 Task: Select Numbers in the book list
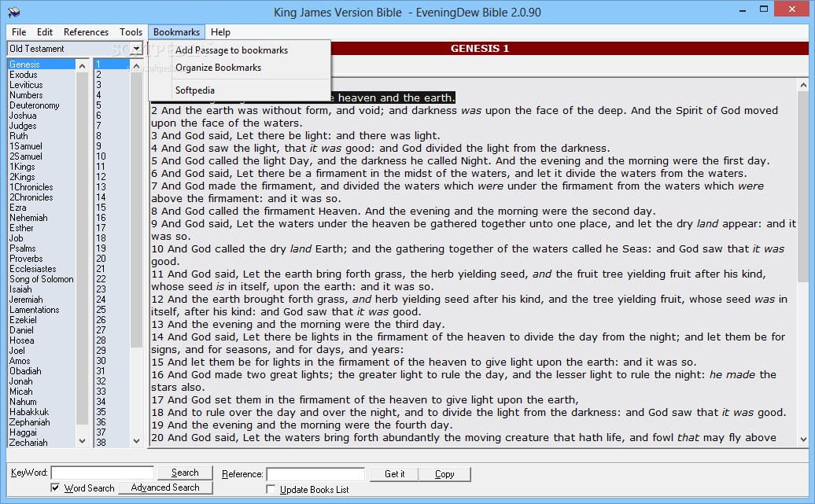coord(42,95)
